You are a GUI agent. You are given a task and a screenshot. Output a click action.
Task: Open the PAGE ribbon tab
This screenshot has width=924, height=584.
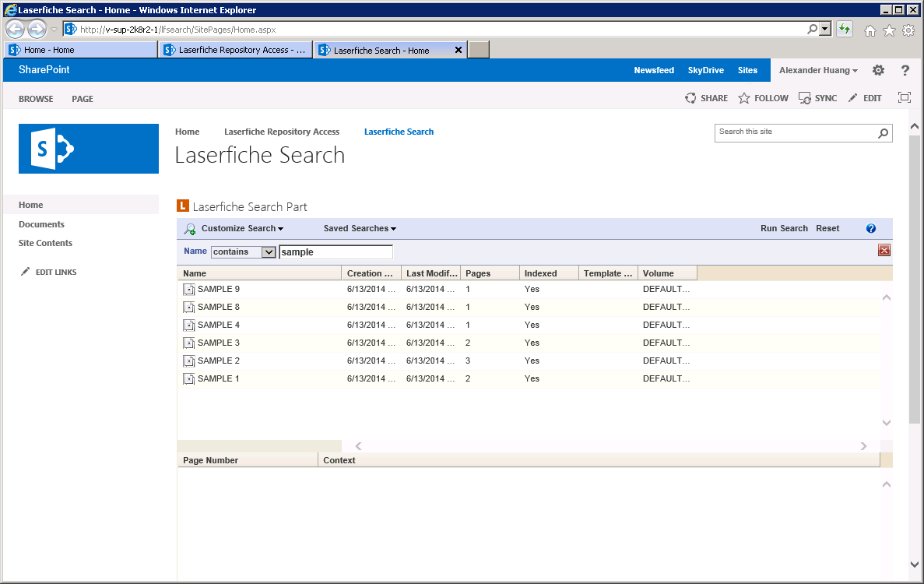point(83,99)
